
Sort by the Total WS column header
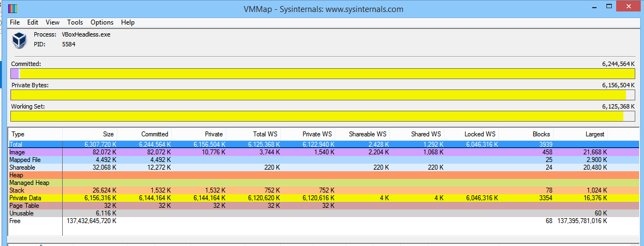[x=254, y=134]
